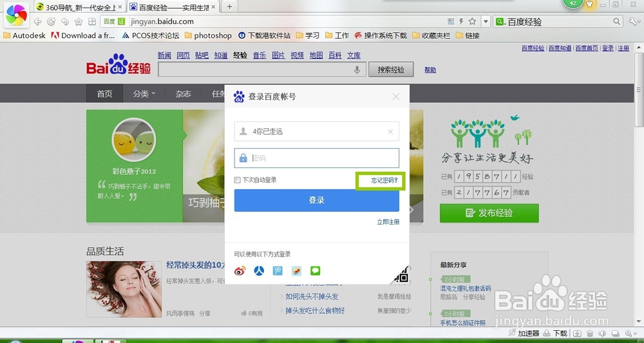The image size is (644, 343).
Task: Open 如何洗头不掉头发 article link
Action: tap(312, 296)
